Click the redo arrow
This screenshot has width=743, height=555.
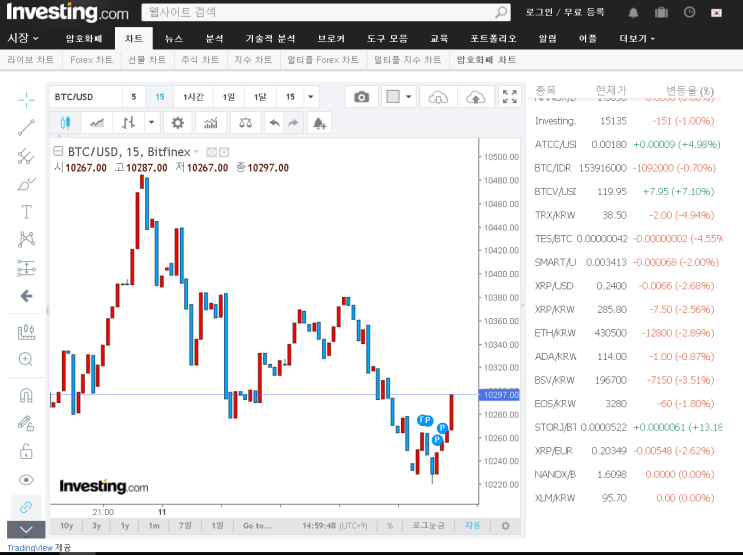[x=293, y=123]
